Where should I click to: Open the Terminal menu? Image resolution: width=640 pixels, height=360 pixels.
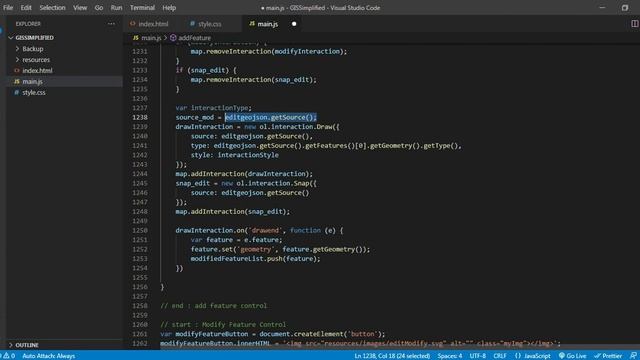[142, 8]
